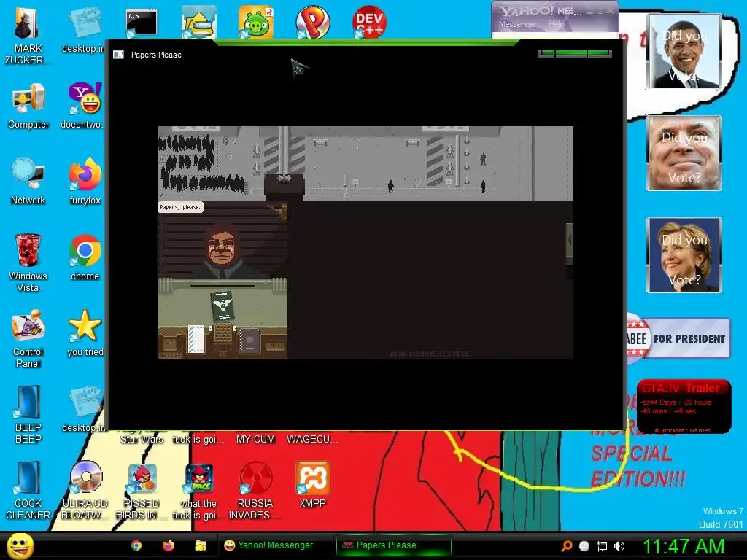This screenshot has height=560, width=747.
Task: Open the side drawer tab in game
Action: [x=569, y=243]
